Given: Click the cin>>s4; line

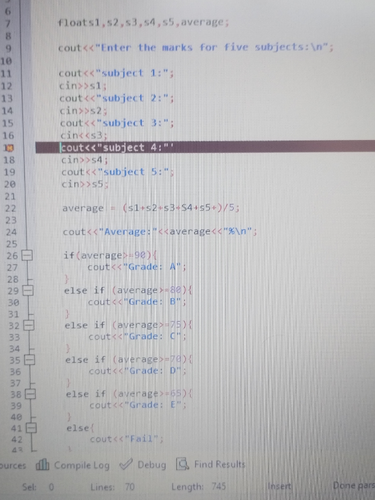Looking at the screenshot, I should click(85, 160).
